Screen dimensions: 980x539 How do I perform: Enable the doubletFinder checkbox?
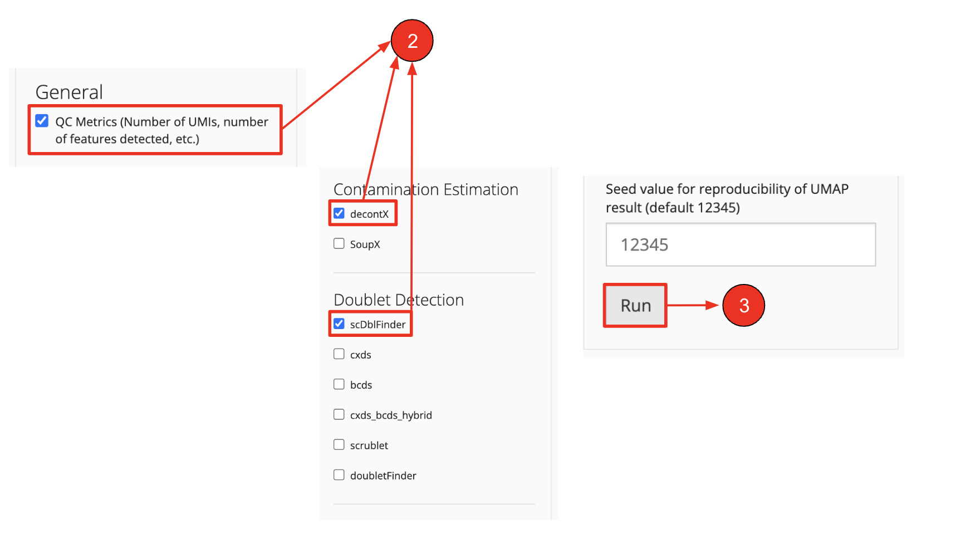point(339,474)
